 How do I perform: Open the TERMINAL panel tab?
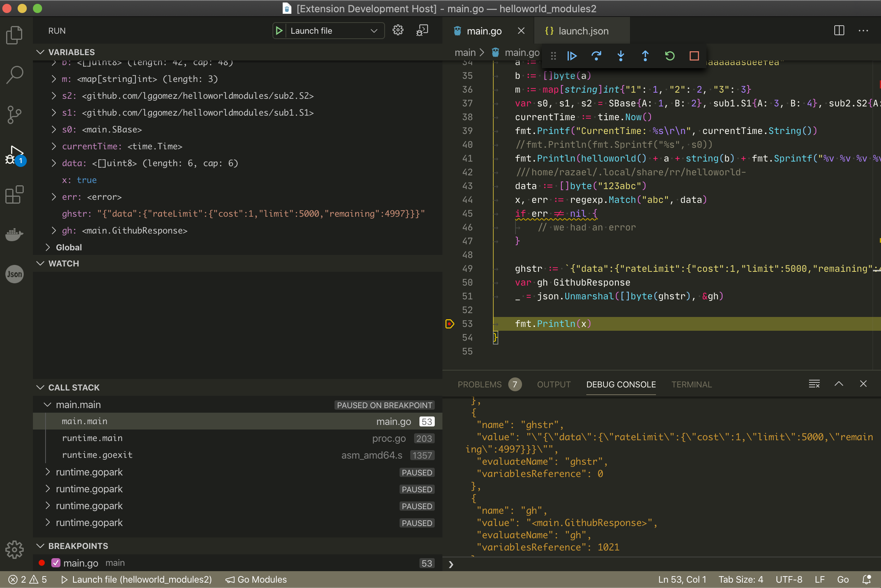point(692,384)
